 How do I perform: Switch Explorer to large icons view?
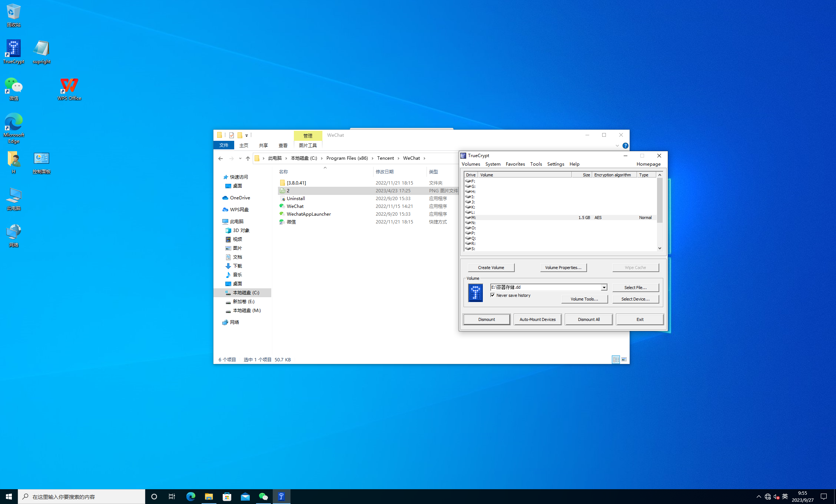pos(624,359)
